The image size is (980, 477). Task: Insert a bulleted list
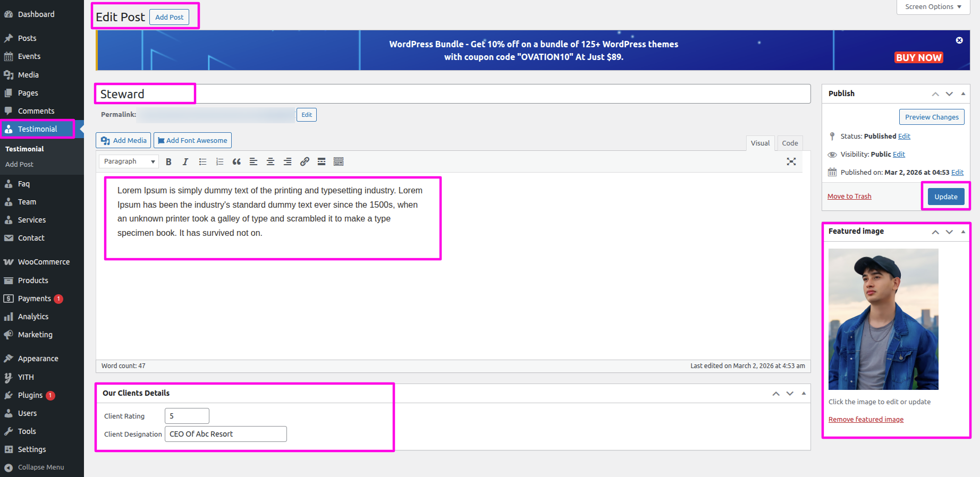click(x=202, y=162)
